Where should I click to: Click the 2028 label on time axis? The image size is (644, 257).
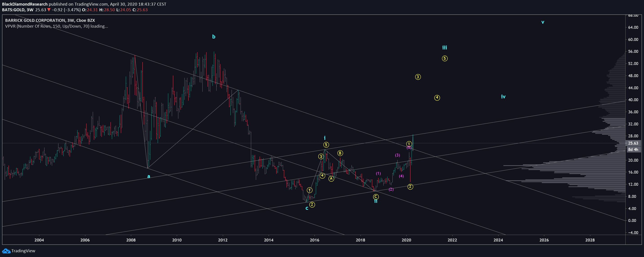tap(590, 240)
